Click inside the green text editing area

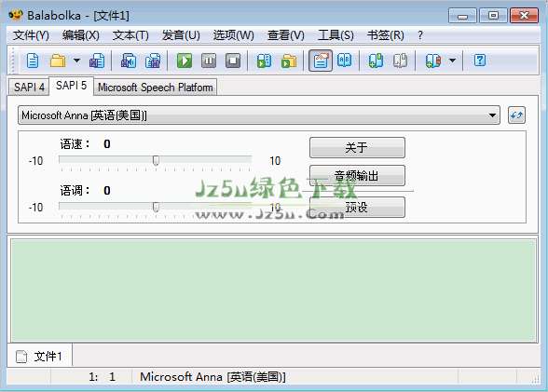[x=274, y=291]
